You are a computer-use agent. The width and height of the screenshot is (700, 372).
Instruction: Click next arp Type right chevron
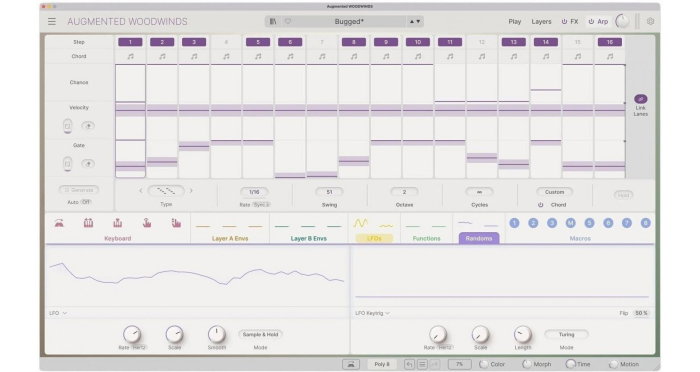click(x=191, y=191)
